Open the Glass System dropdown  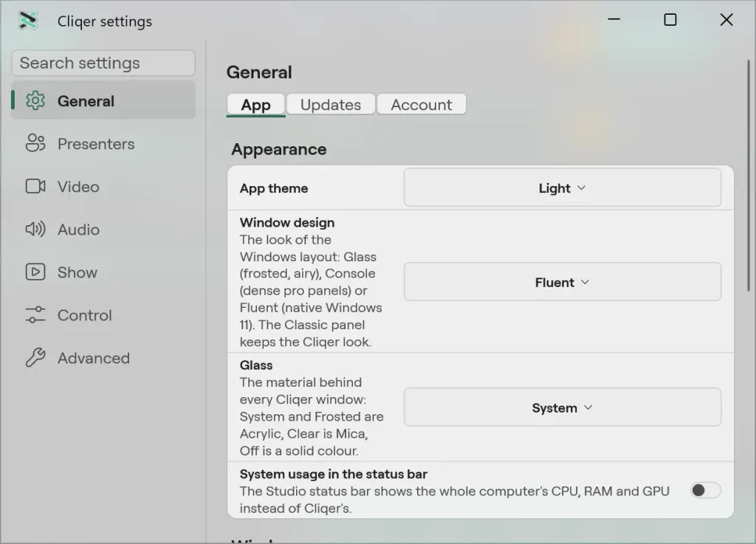tap(562, 407)
